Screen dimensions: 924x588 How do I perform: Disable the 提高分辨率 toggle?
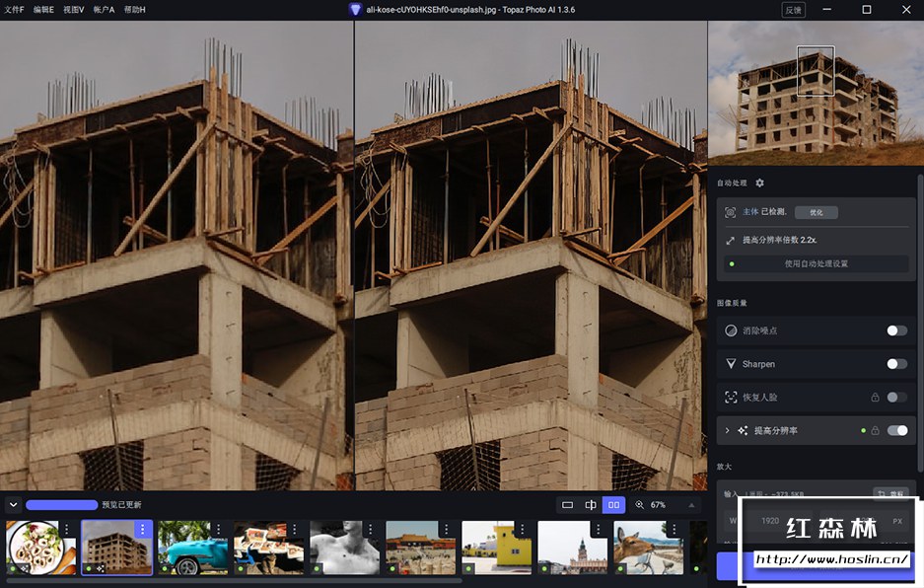click(x=897, y=430)
